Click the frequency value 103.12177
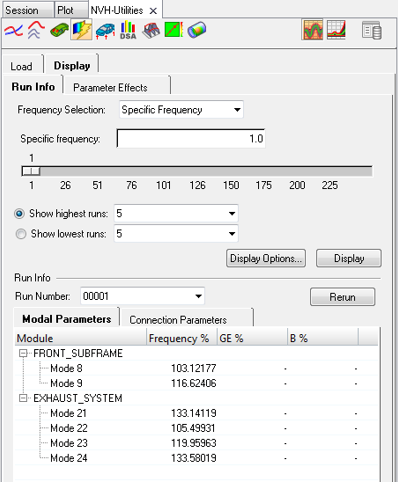 click(194, 368)
